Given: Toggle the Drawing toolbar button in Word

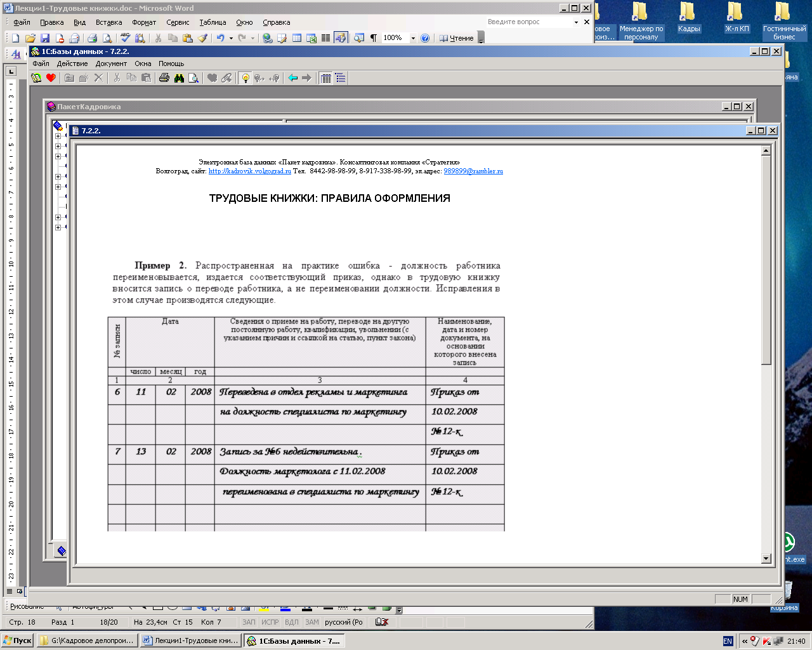Looking at the screenshot, I should click(x=341, y=38).
